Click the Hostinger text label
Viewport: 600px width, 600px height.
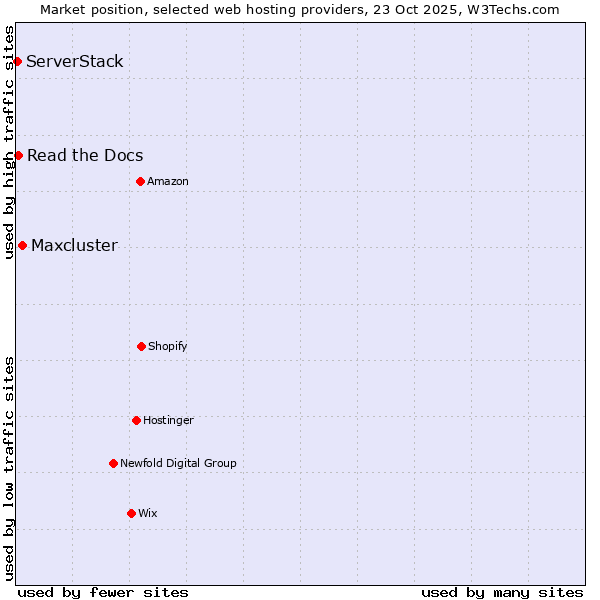[168, 420]
